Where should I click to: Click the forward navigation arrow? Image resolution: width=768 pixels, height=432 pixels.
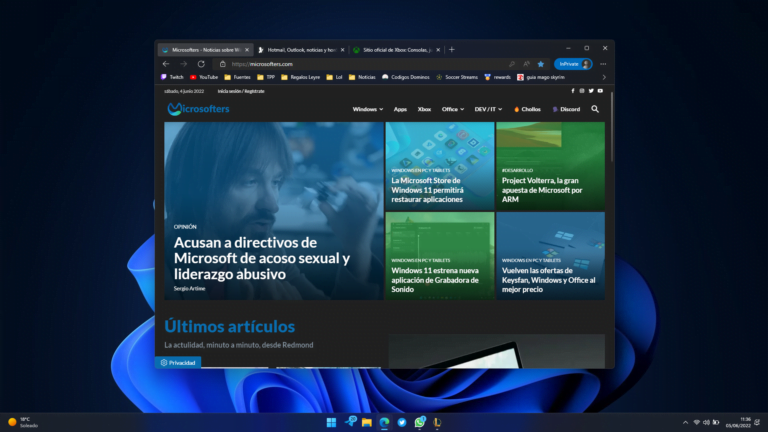point(184,64)
